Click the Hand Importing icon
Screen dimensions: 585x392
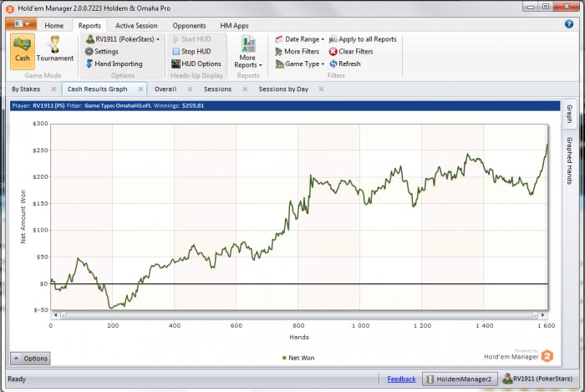(x=89, y=64)
